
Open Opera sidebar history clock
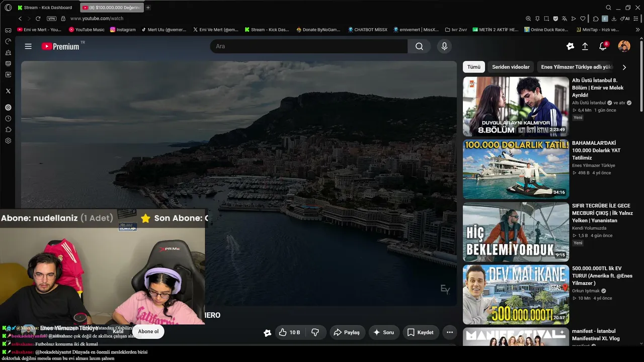coord(8,119)
